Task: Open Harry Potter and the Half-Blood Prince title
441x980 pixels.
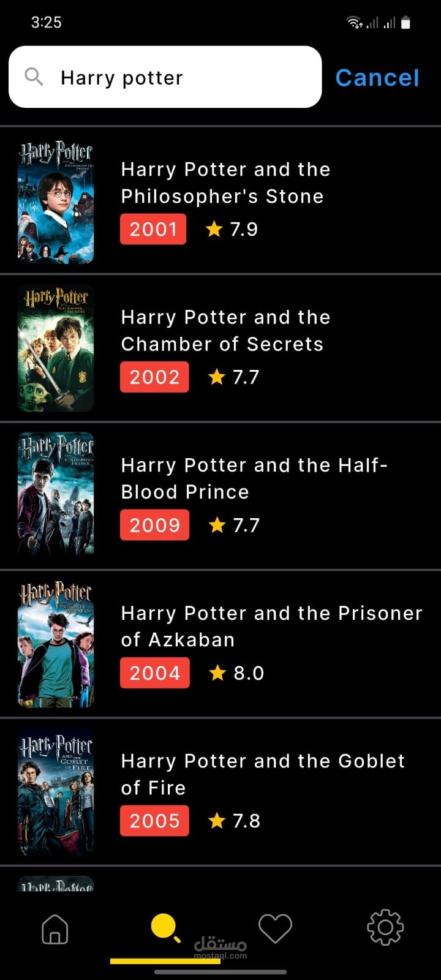Action: click(x=254, y=478)
